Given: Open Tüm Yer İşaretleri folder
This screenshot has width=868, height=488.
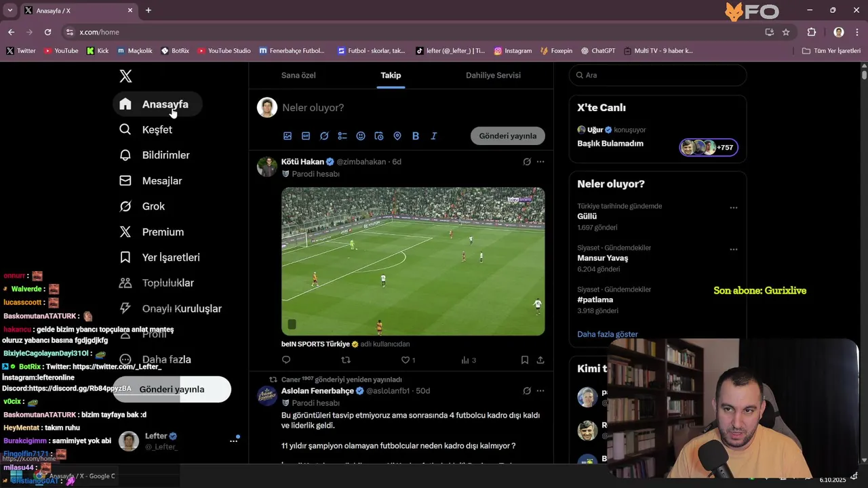Looking at the screenshot, I should pyautogui.click(x=831, y=51).
